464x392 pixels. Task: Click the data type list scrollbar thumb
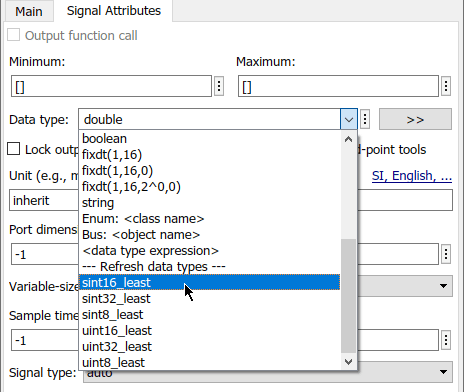click(349, 296)
